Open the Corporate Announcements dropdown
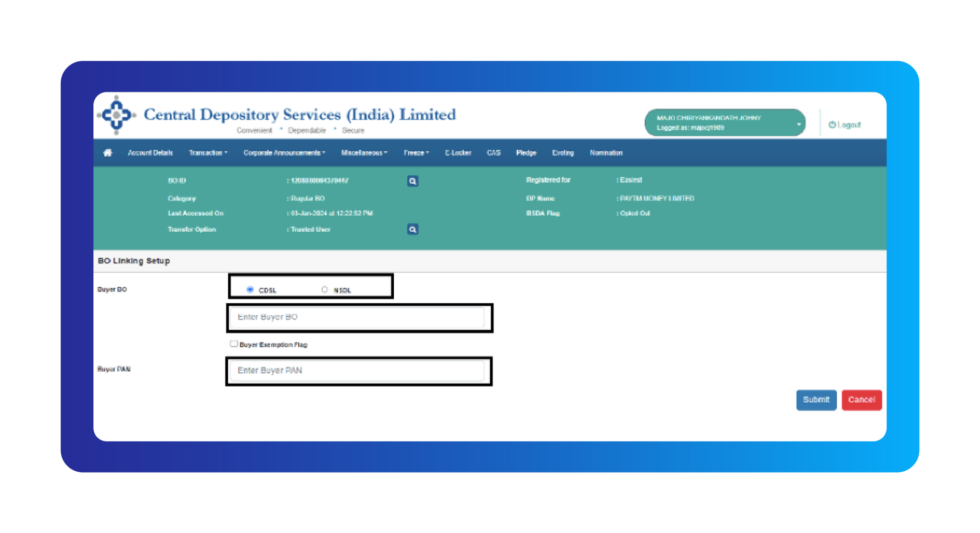Screen dimensions: 980x533 coord(284,153)
